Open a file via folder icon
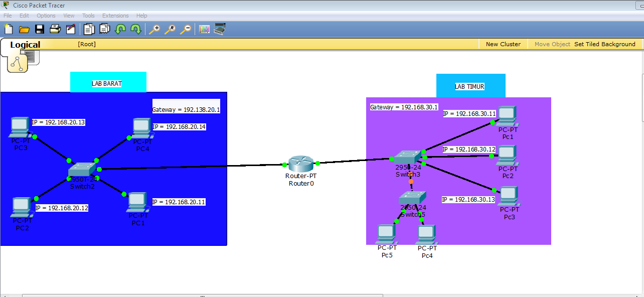The height and width of the screenshot is (297, 644). pyautogui.click(x=24, y=29)
